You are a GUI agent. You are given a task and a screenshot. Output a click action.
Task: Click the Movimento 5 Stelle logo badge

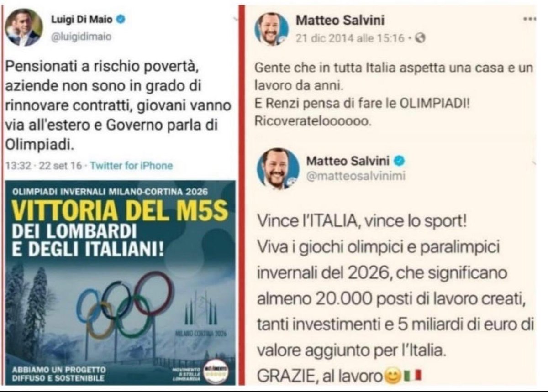click(x=216, y=371)
